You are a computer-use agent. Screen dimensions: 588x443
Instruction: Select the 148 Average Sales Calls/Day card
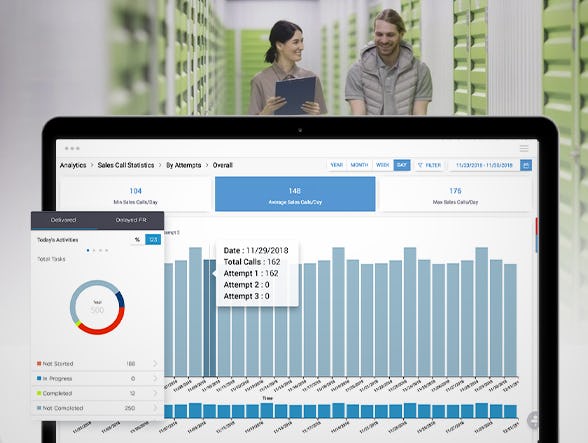295,194
